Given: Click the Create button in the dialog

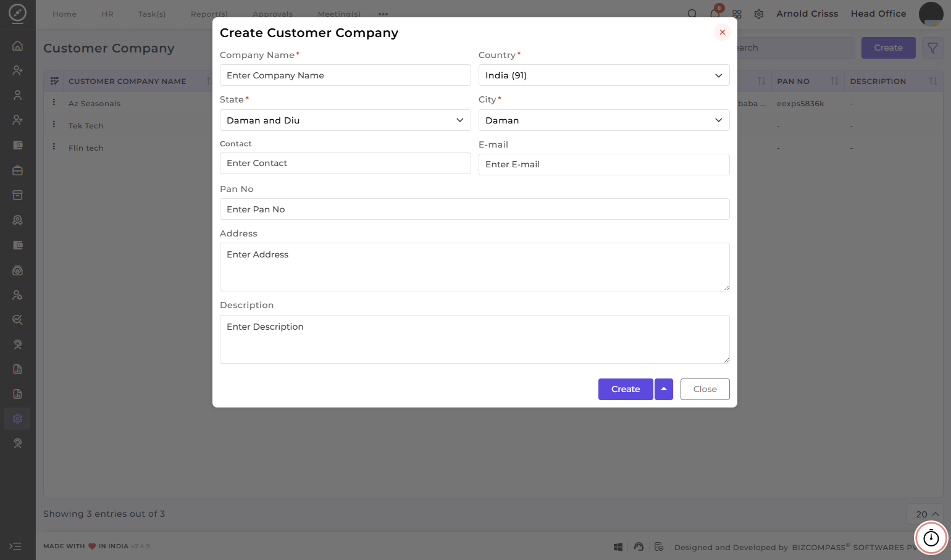Looking at the screenshot, I should 626,389.
